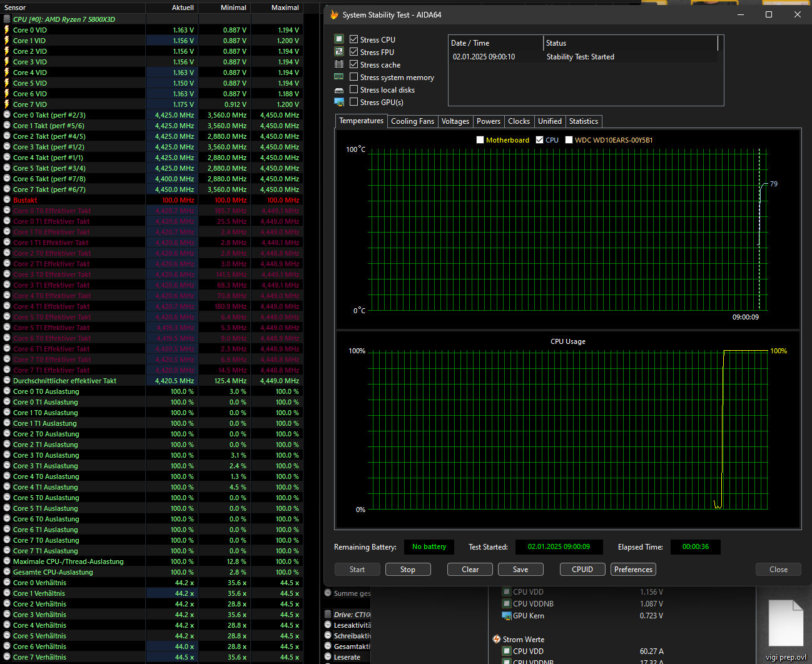The height and width of the screenshot is (664, 812).
Task: Click the Sensor column header
Action: click(73, 8)
